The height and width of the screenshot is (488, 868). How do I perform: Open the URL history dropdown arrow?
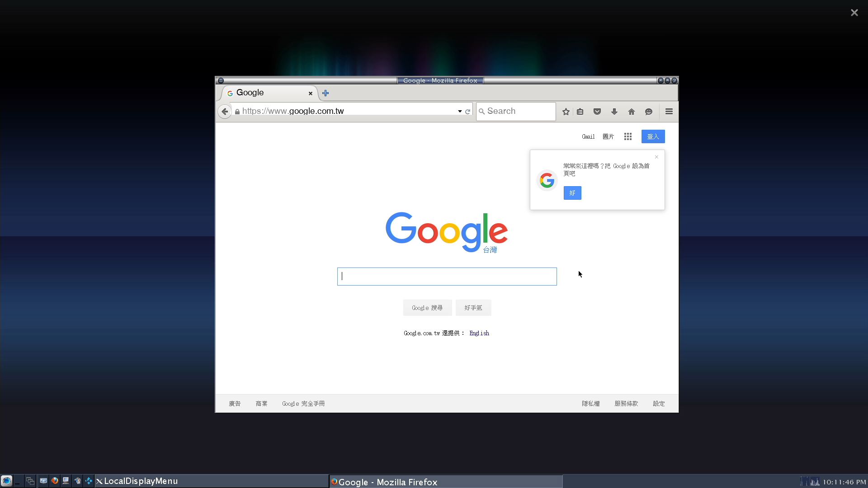click(x=460, y=112)
